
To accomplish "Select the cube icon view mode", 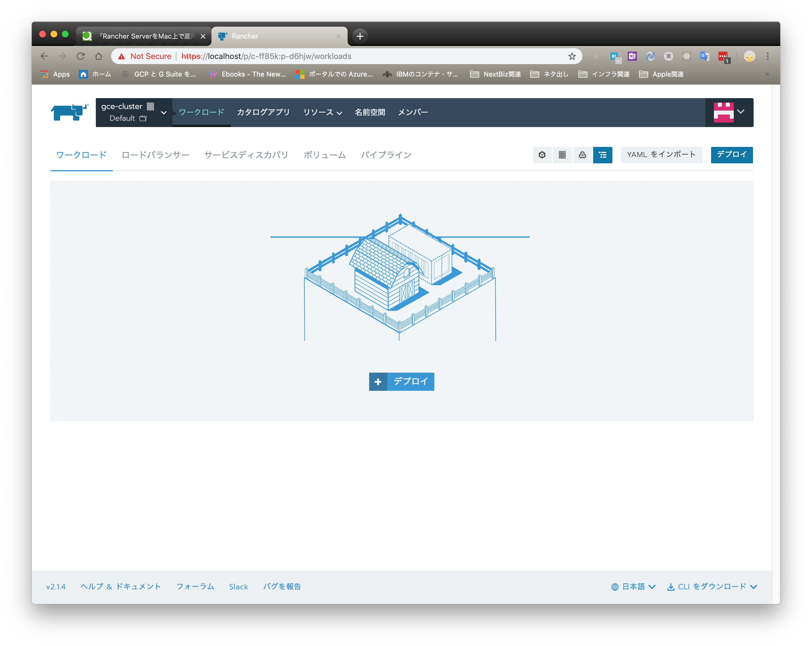I will 542,155.
